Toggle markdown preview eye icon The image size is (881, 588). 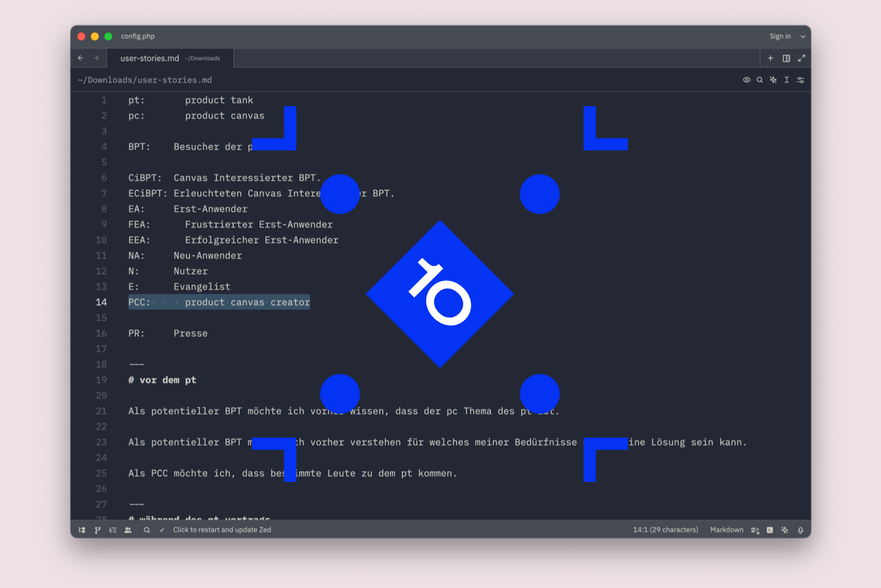(x=747, y=80)
